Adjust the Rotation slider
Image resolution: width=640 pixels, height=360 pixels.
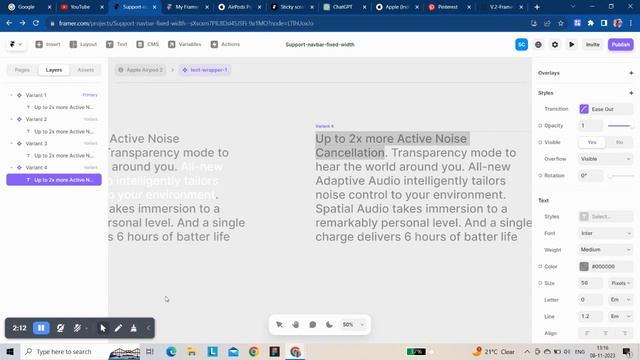(620, 176)
